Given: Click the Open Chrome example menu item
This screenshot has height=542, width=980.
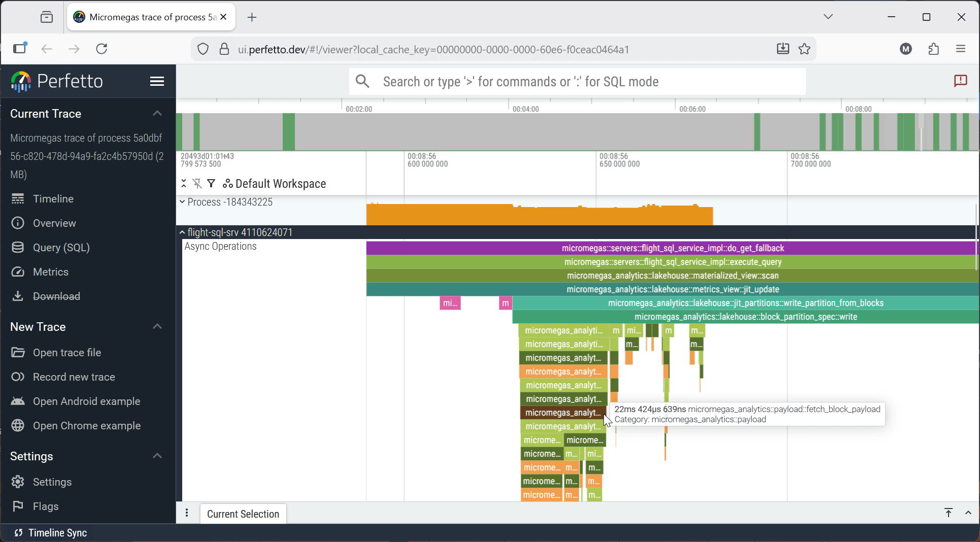Looking at the screenshot, I should click(x=87, y=426).
